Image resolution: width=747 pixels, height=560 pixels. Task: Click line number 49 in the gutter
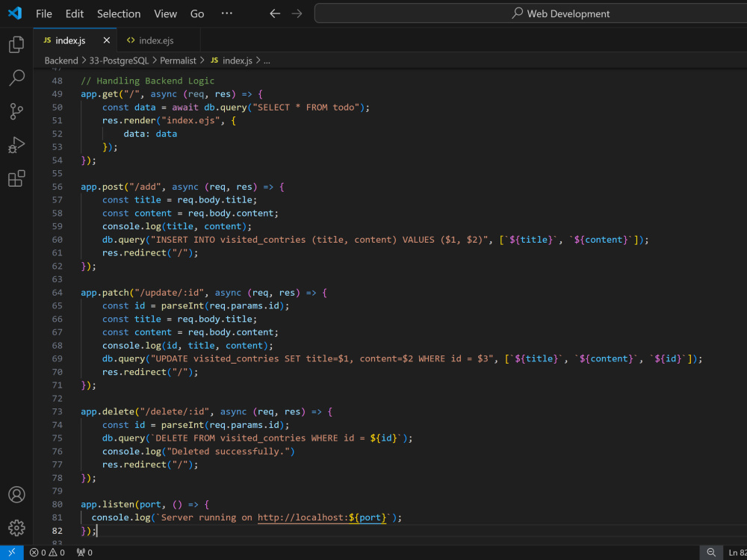pyautogui.click(x=57, y=94)
